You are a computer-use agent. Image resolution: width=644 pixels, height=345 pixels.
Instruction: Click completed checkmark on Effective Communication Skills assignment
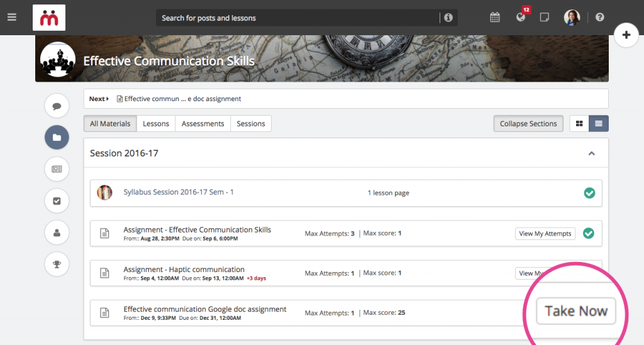click(589, 233)
